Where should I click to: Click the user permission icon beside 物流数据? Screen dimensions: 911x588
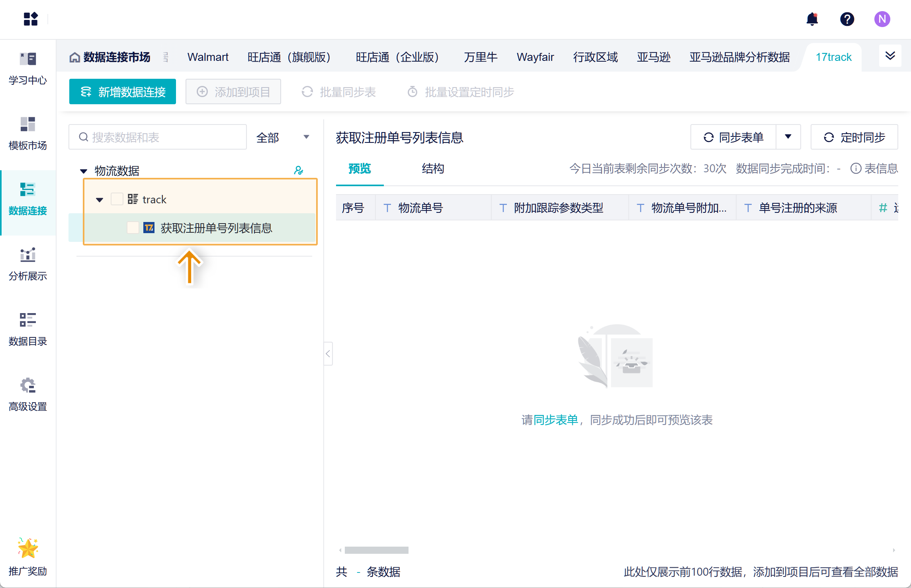298,171
